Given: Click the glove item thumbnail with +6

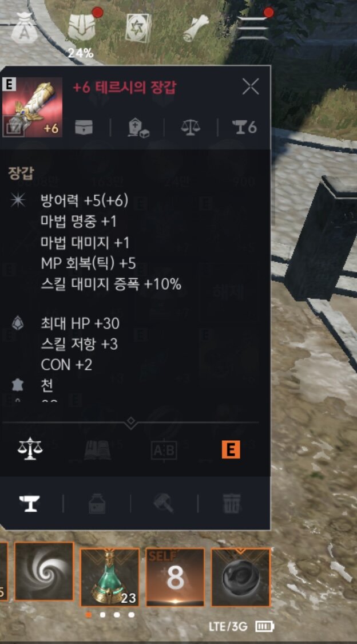Looking at the screenshot, I should pyautogui.click(x=32, y=107).
